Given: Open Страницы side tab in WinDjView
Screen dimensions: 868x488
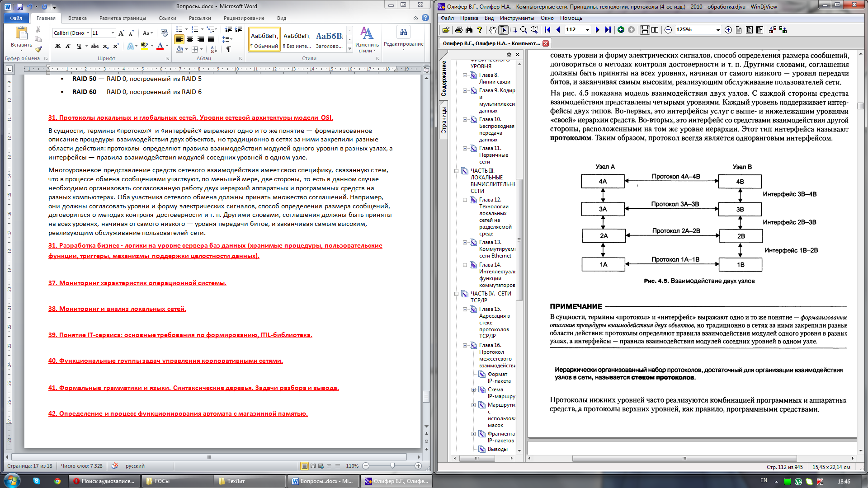Looking at the screenshot, I should (x=443, y=120).
